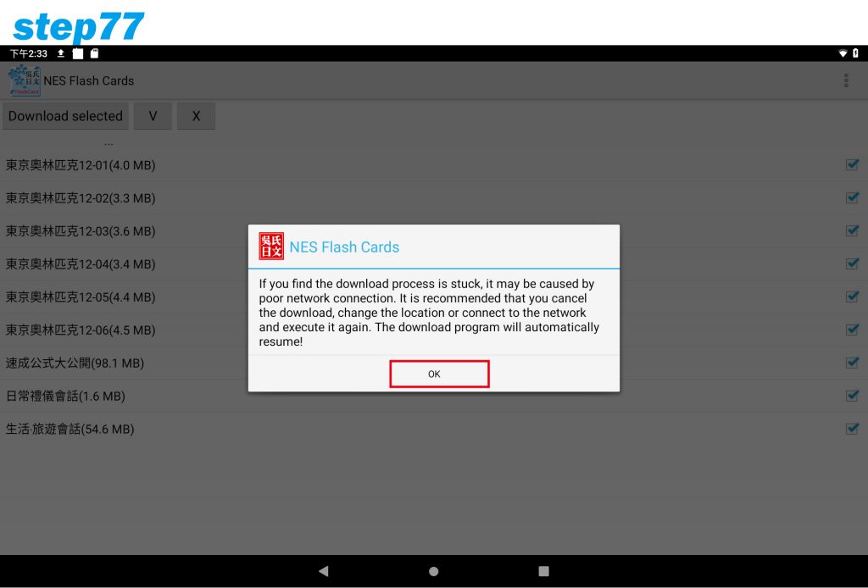Uncheck the 東京奧林匹克12-04 checkbox
Image resolution: width=868 pixels, height=588 pixels.
852,263
